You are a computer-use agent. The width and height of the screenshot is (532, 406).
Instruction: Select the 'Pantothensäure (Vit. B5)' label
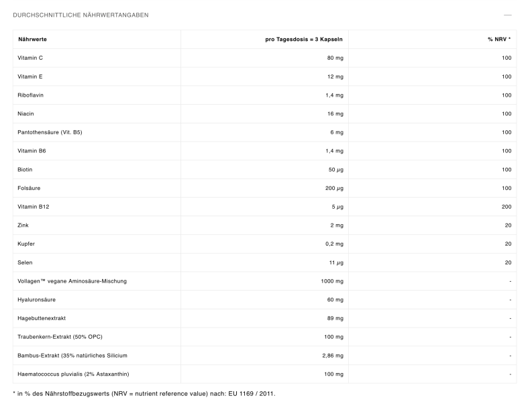tap(50, 132)
